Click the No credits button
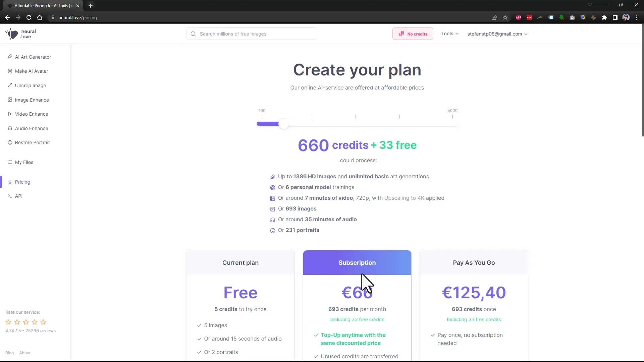Image resolution: width=644 pixels, height=362 pixels. [413, 34]
